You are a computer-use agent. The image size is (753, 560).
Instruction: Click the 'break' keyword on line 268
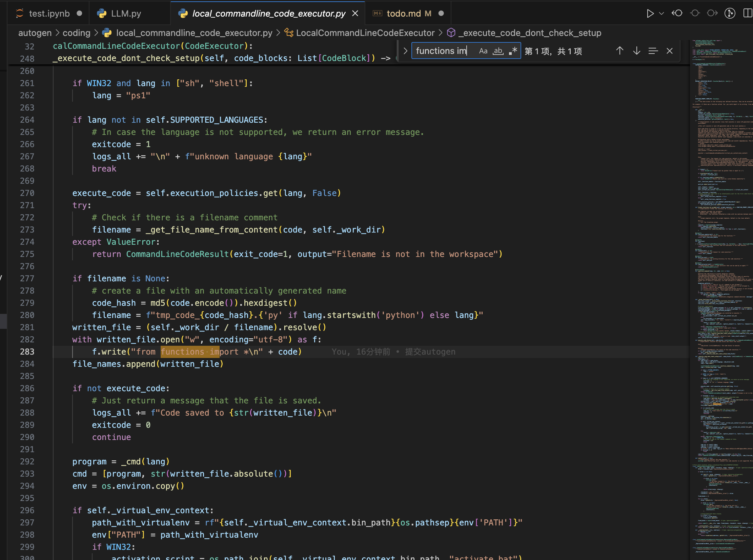(x=104, y=169)
